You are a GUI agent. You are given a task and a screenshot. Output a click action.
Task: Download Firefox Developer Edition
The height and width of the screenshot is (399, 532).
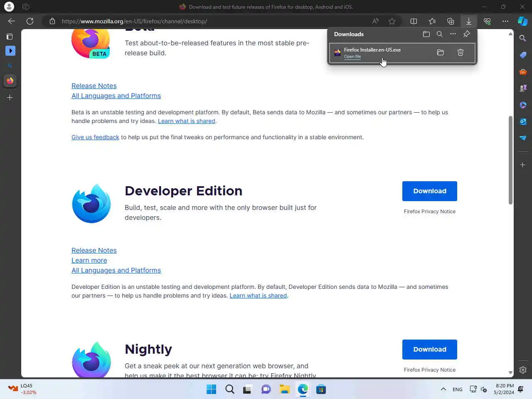[430, 191]
